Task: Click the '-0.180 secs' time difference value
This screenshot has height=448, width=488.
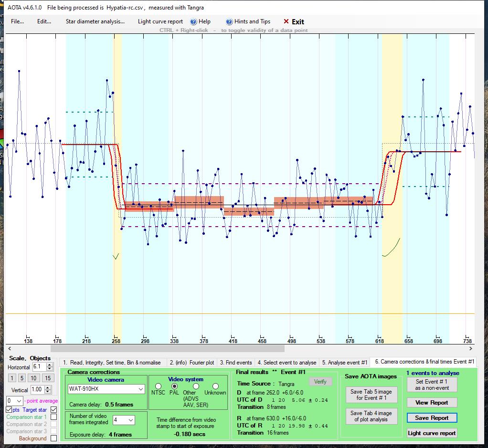Action: [189, 434]
